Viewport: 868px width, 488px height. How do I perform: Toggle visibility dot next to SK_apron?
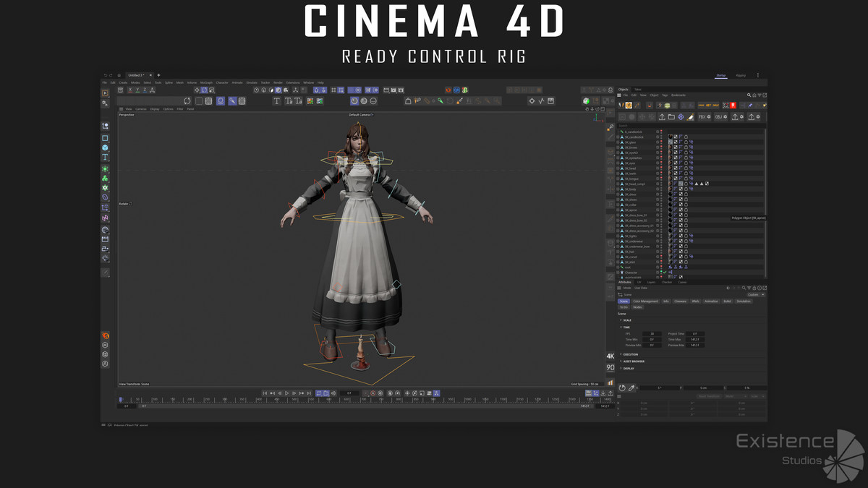661,210
